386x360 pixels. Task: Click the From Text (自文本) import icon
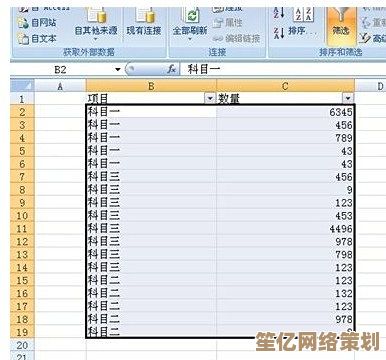tap(23, 39)
